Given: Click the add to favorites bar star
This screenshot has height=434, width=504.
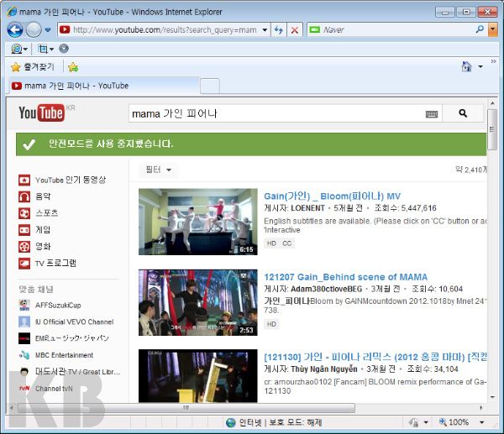Looking at the screenshot, I should tap(73, 67).
